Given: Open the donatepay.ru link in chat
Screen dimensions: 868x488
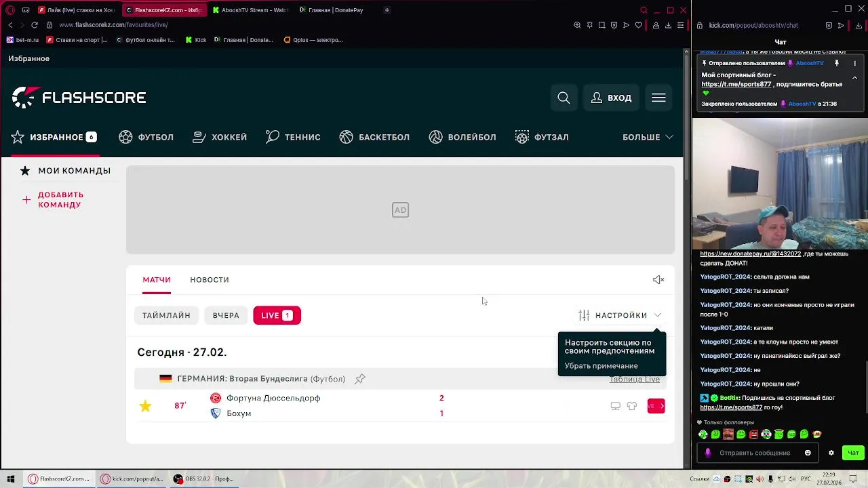Looking at the screenshot, I should pos(751,253).
